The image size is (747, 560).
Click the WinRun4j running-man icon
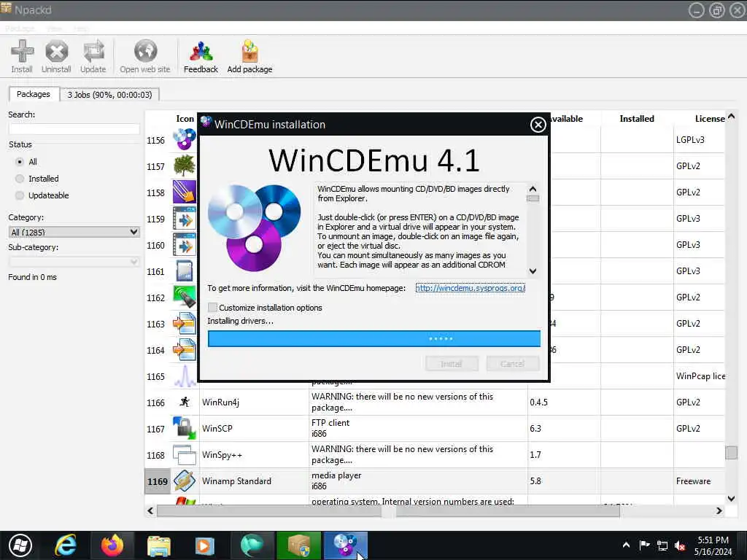185,402
